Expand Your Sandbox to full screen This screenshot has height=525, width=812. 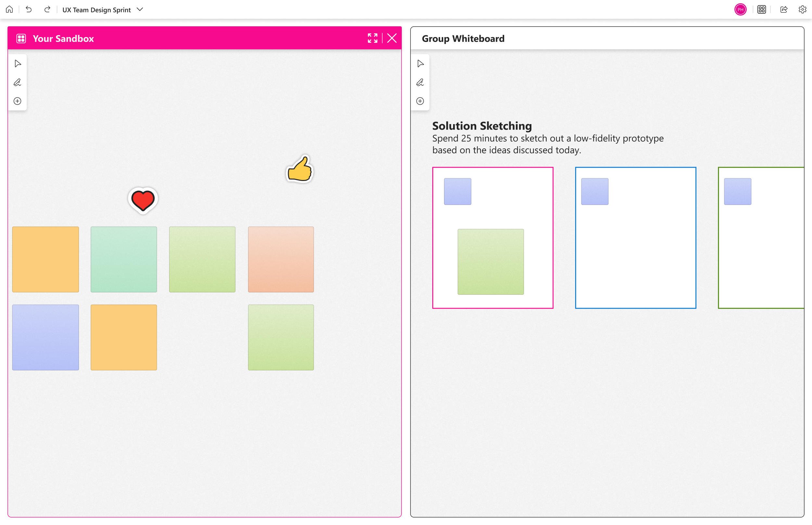coord(373,38)
